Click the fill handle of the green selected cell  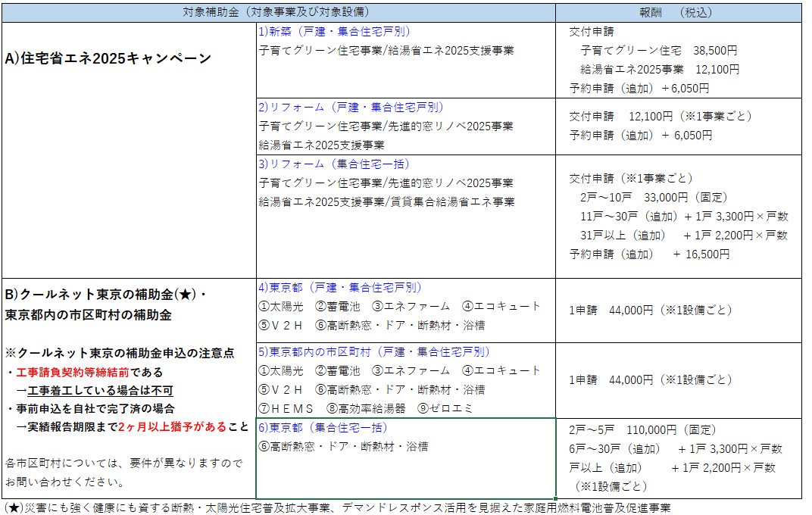click(x=556, y=498)
